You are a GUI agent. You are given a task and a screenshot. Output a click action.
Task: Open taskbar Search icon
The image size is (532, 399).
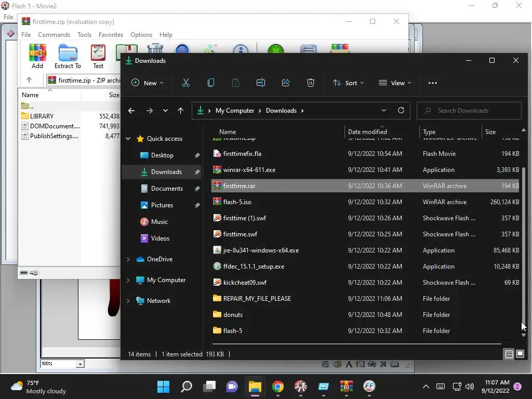point(187,387)
